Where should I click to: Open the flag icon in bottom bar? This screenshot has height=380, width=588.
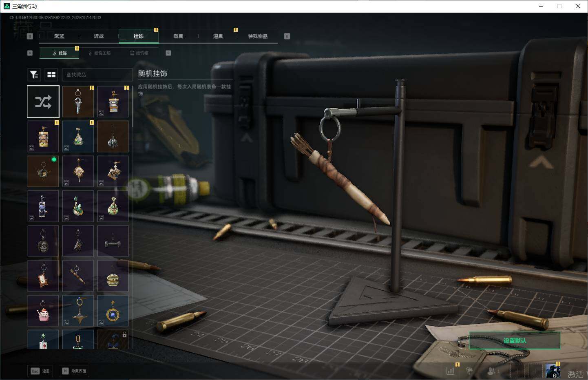470,371
